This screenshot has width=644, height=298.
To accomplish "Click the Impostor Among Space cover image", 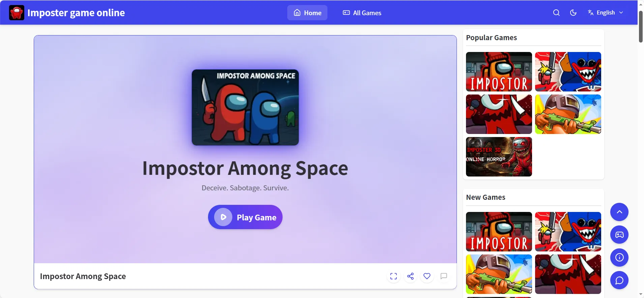I will click(245, 107).
